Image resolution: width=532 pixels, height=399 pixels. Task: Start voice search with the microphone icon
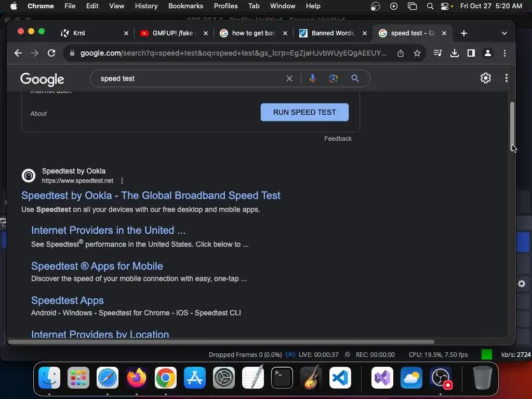coord(312,78)
